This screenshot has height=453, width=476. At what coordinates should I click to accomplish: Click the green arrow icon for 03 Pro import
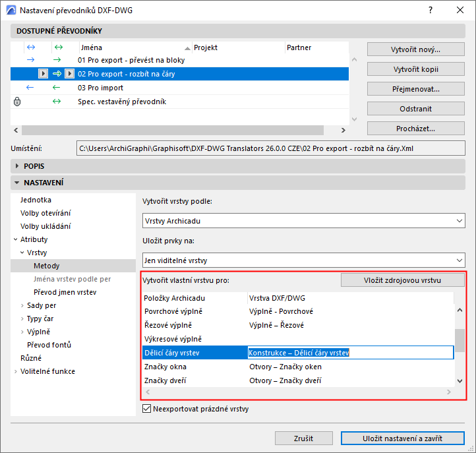point(57,88)
